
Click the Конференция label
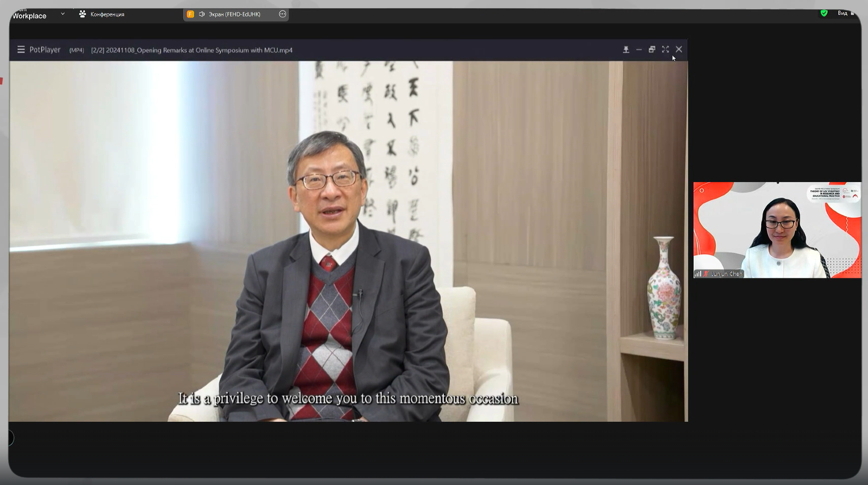(107, 14)
